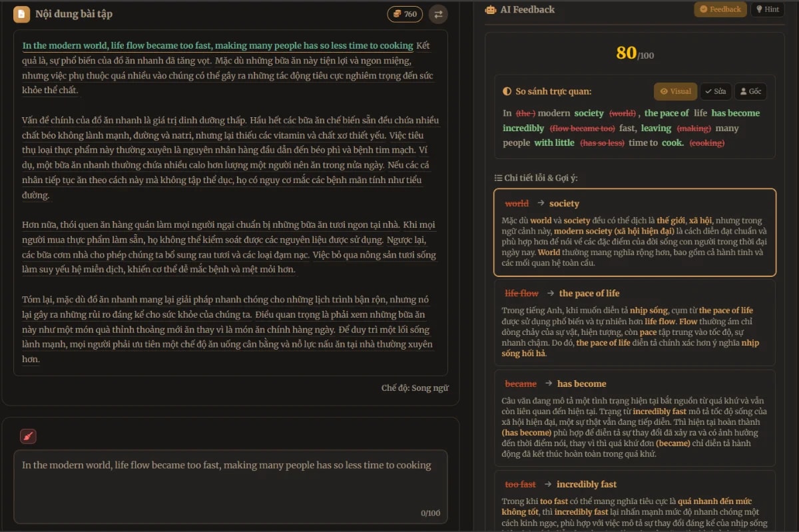Screen dimensions: 799x532
Task: Click the lightbulb icon in the Hint button
Action: tap(759, 9)
